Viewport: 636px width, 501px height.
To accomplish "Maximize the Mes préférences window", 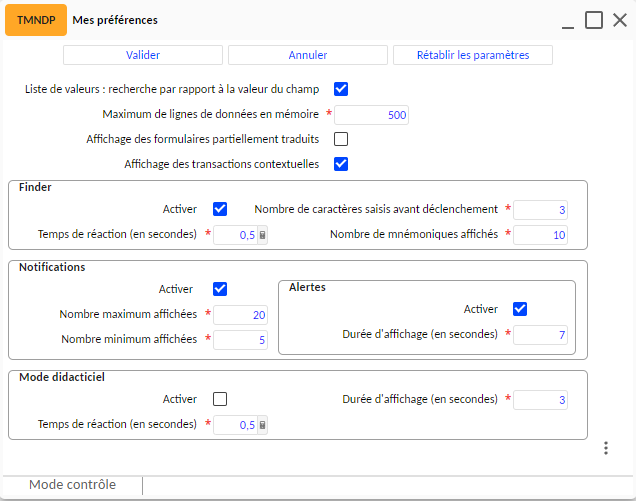I will (594, 20).
